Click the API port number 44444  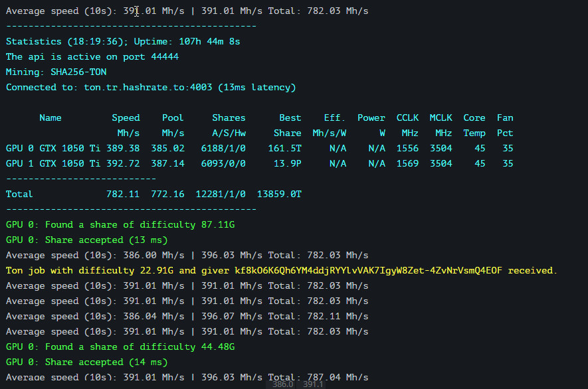pos(165,57)
